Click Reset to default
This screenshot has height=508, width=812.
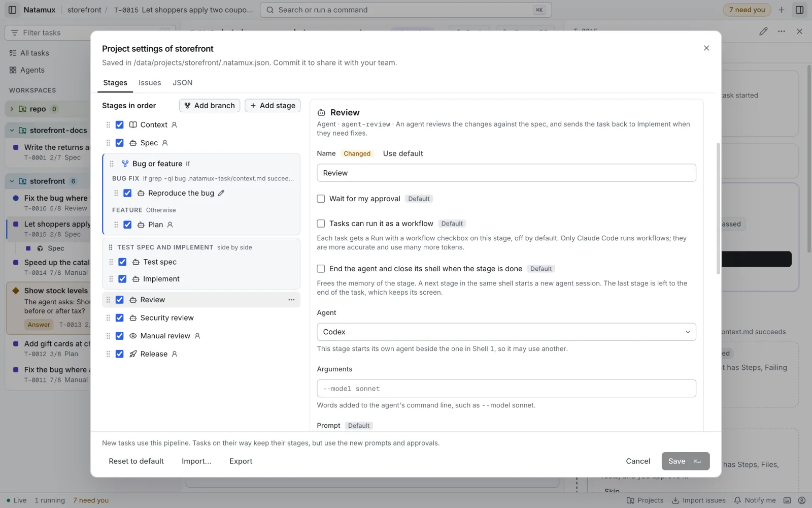coord(136,461)
